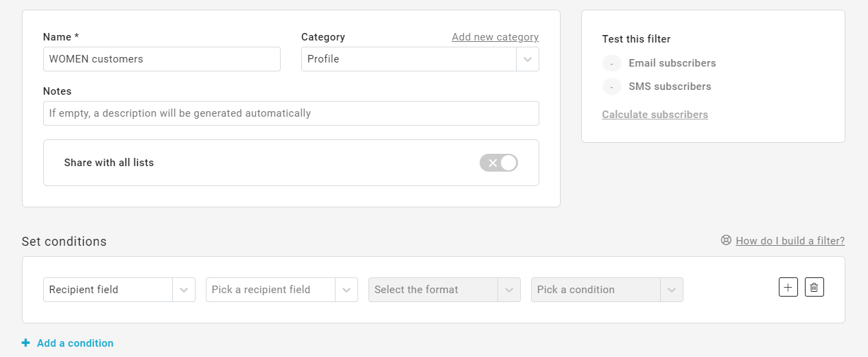Click the Email subscribers count badge

point(611,64)
